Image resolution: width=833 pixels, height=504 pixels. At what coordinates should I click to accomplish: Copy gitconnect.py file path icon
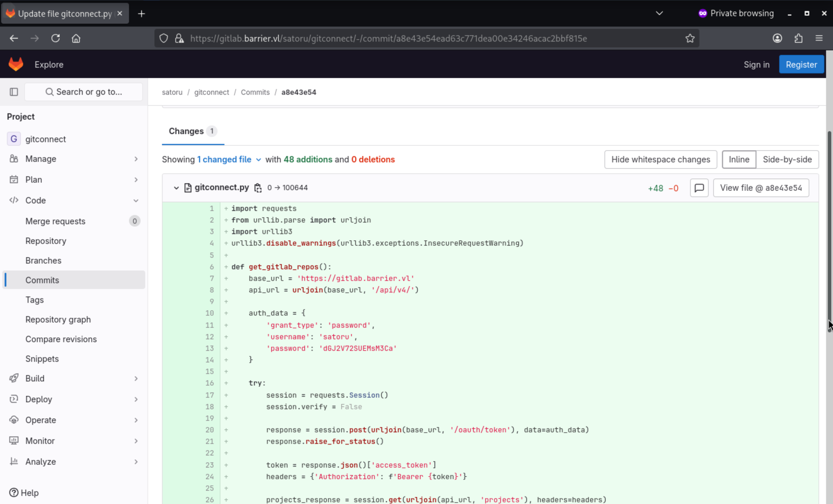pos(258,188)
